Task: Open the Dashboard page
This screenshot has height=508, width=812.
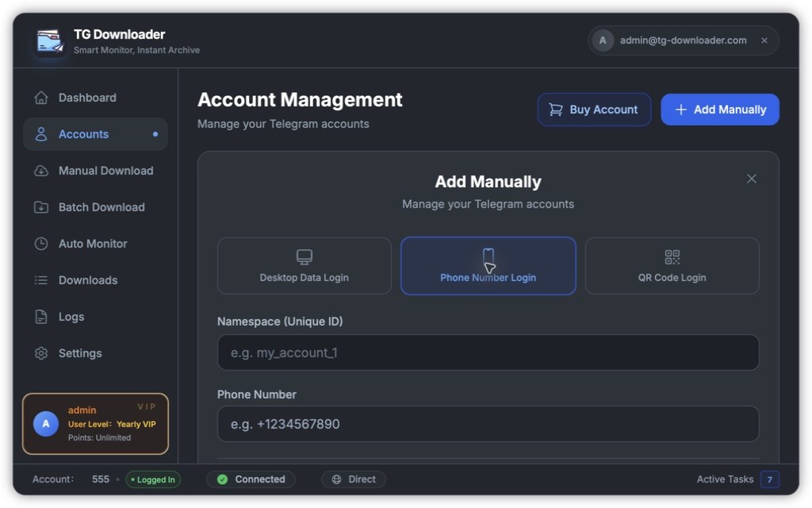Action: pos(95,98)
